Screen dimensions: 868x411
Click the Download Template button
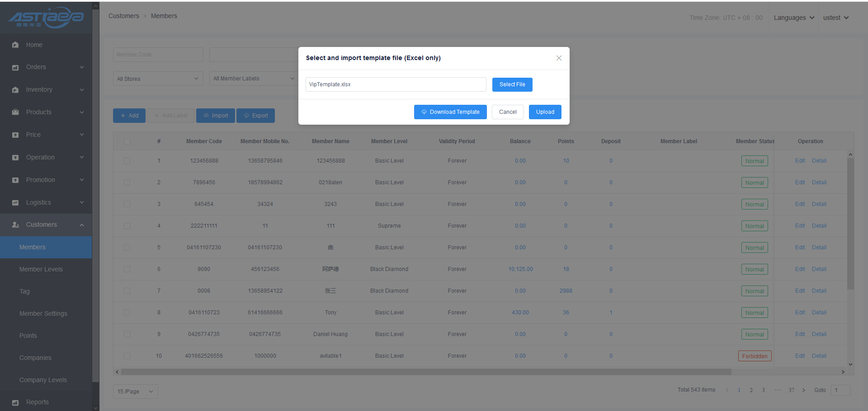click(x=450, y=112)
